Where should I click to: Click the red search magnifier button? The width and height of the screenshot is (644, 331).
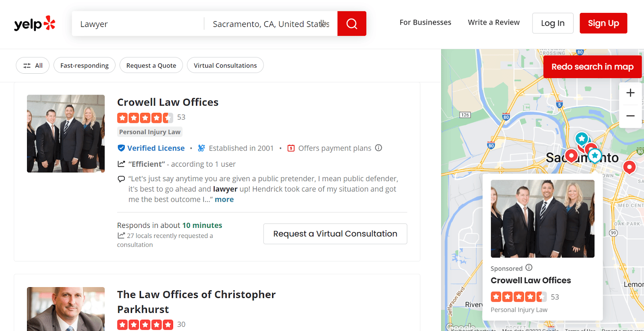coord(352,24)
